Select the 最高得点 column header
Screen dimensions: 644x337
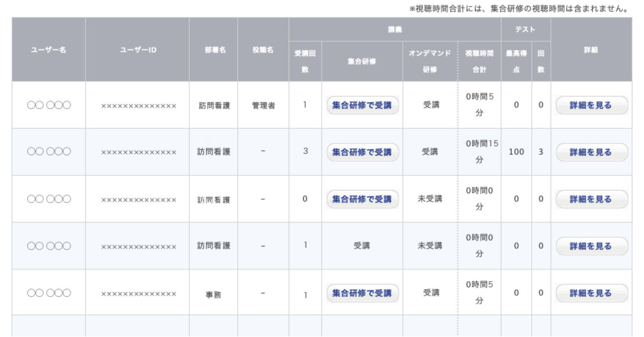[516, 61]
